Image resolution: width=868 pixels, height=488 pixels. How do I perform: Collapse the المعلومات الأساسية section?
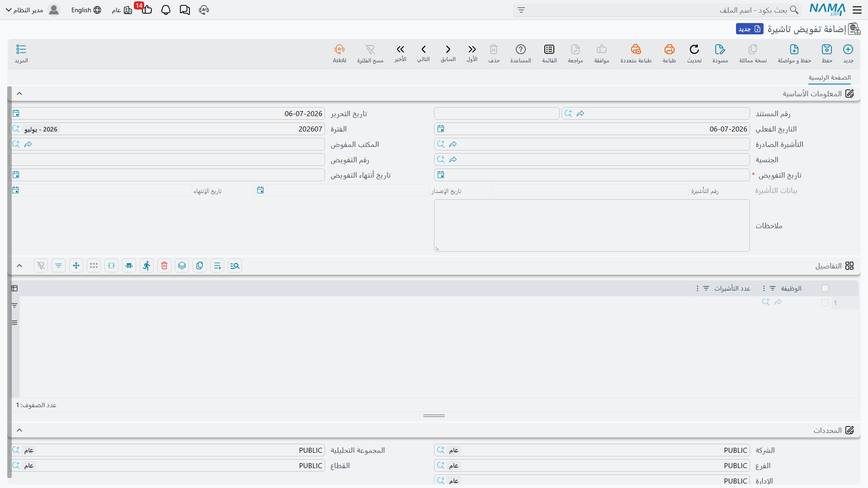point(19,94)
